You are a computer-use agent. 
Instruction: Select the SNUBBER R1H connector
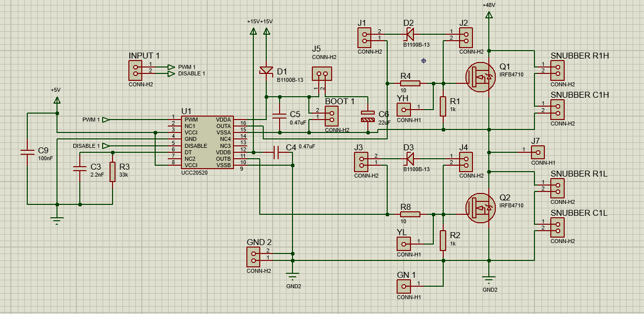[557, 70]
